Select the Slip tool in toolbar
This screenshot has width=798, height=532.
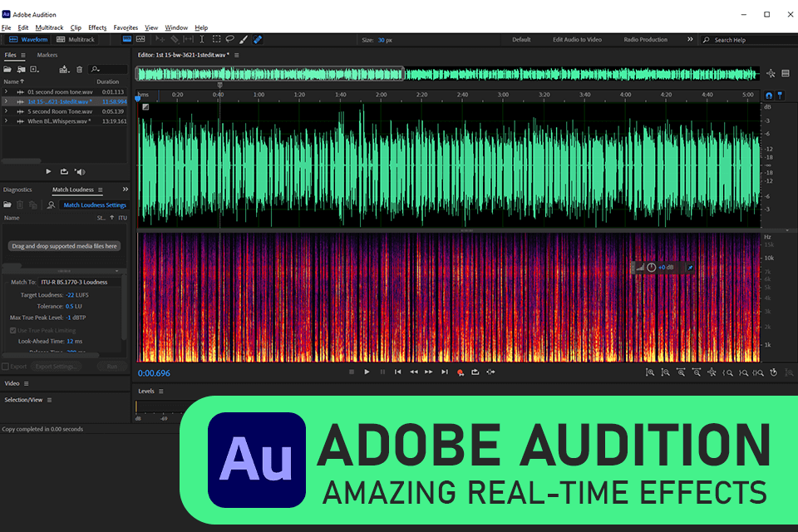(x=189, y=39)
